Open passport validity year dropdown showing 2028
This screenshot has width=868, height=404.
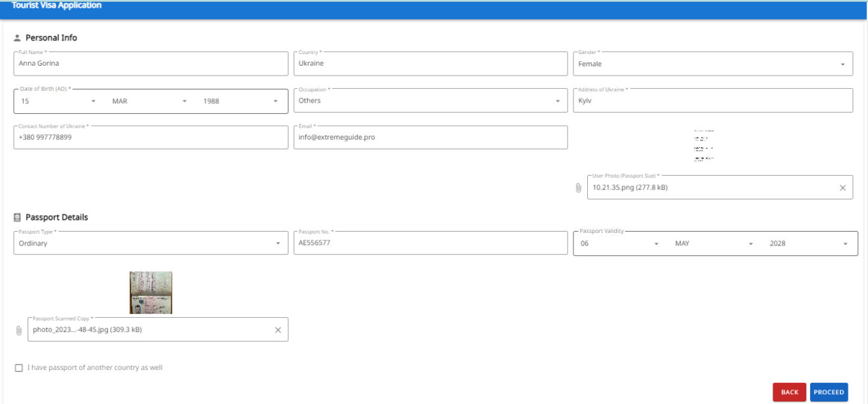808,243
